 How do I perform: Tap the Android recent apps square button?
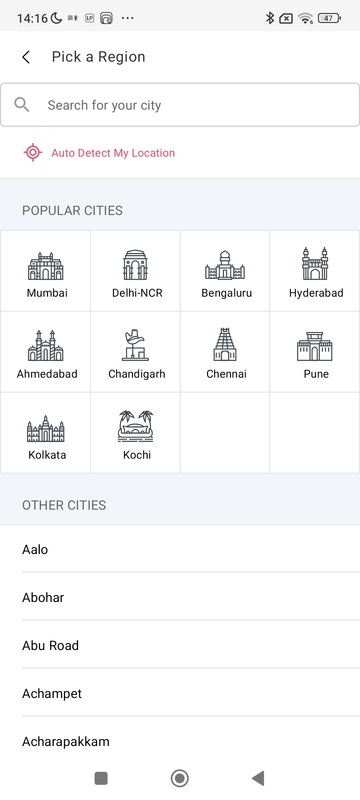(101, 778)
